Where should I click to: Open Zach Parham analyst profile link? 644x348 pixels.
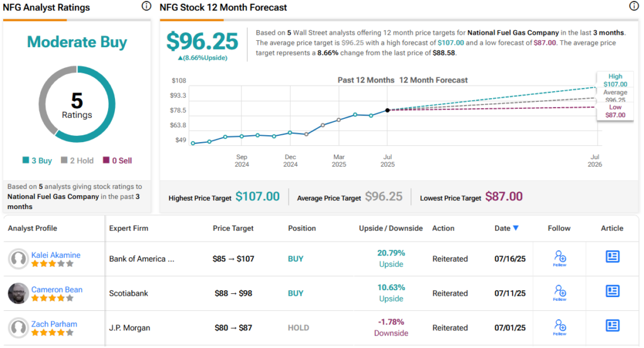click(54, 324)
